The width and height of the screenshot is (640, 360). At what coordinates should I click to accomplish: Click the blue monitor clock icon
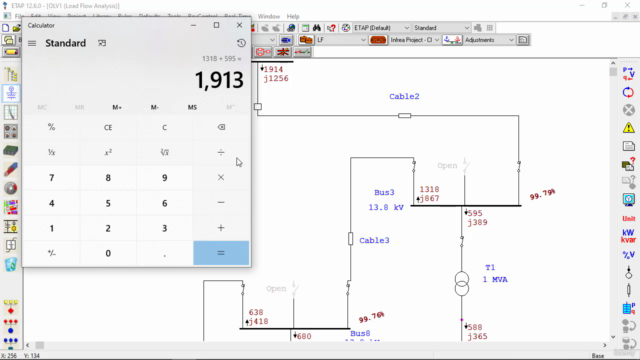[629, 200]
